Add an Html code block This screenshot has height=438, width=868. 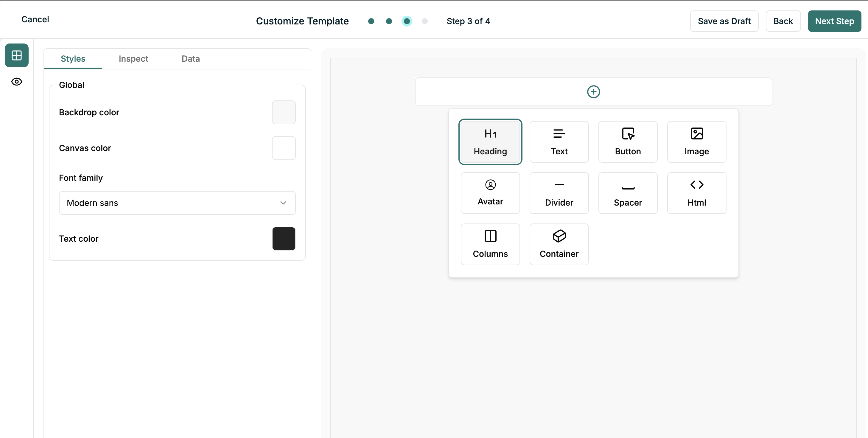pyautogui.click(x=696, y=193)
